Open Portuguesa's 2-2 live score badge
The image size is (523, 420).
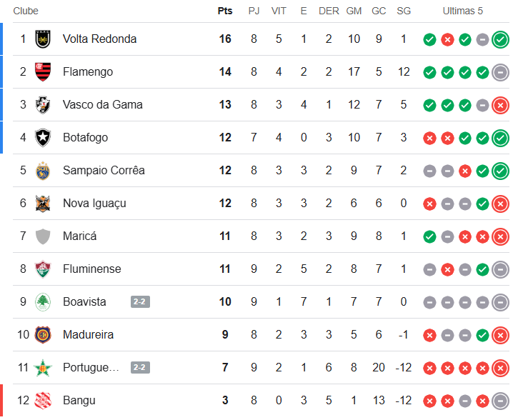pyautogui.click(x=140, y=368)
